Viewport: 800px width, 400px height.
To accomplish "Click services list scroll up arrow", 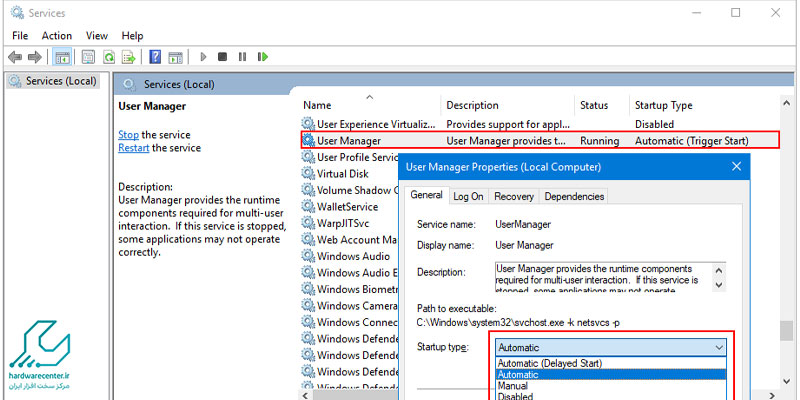I will click(x=786, y=104).
